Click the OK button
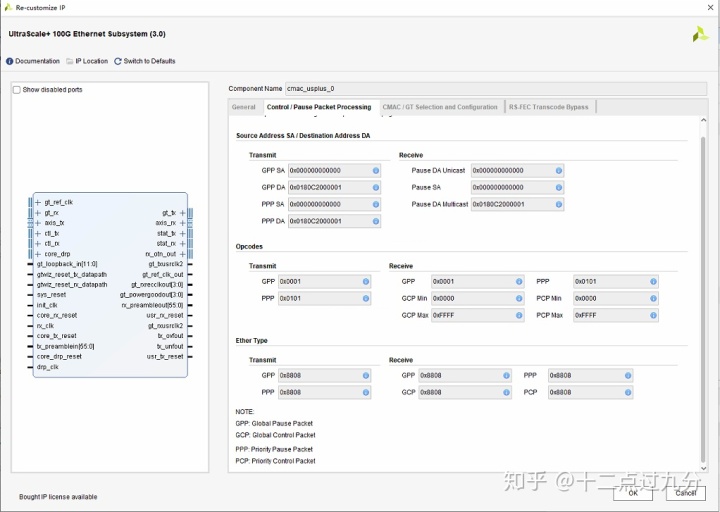The width and height of the screenshot is (720, 512). [633, 493]
